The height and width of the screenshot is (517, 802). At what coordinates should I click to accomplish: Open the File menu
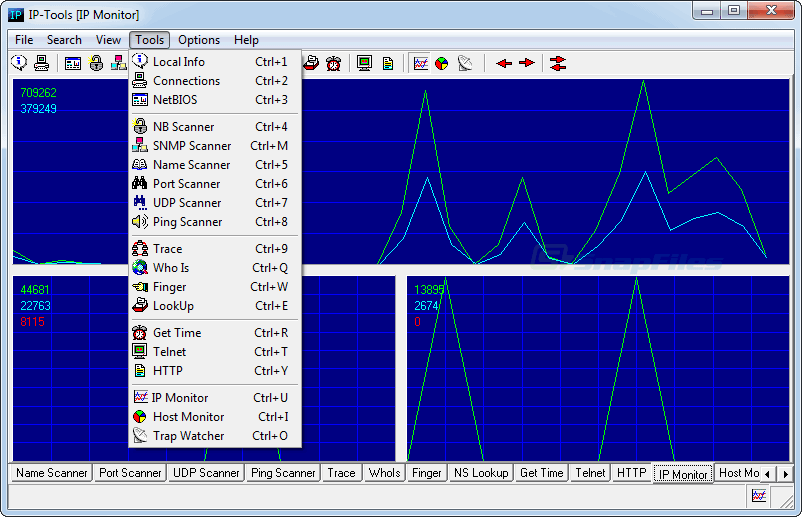click(24, 40)
